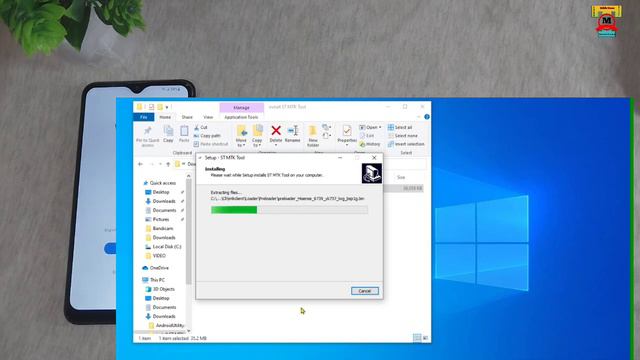
Task: Click the Cut scissors button
Action: (x=201, y=127)
